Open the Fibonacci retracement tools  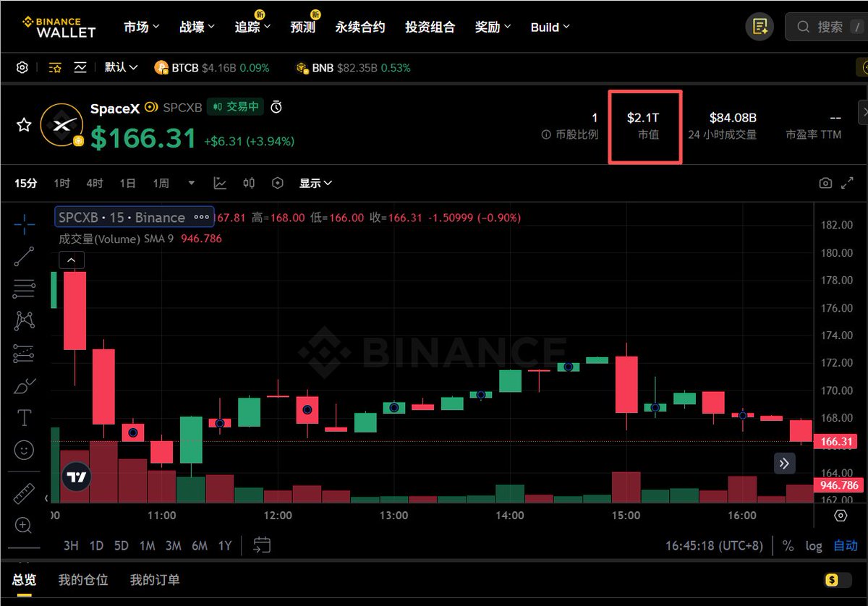click(24, 289)
